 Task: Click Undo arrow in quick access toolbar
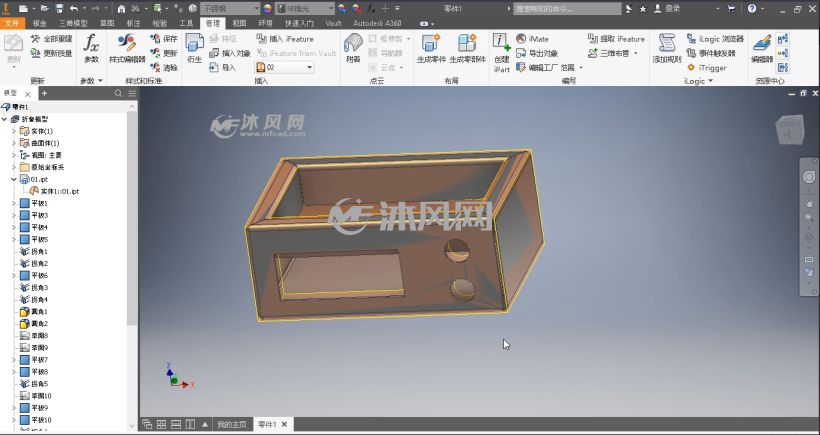click(74, 8)
